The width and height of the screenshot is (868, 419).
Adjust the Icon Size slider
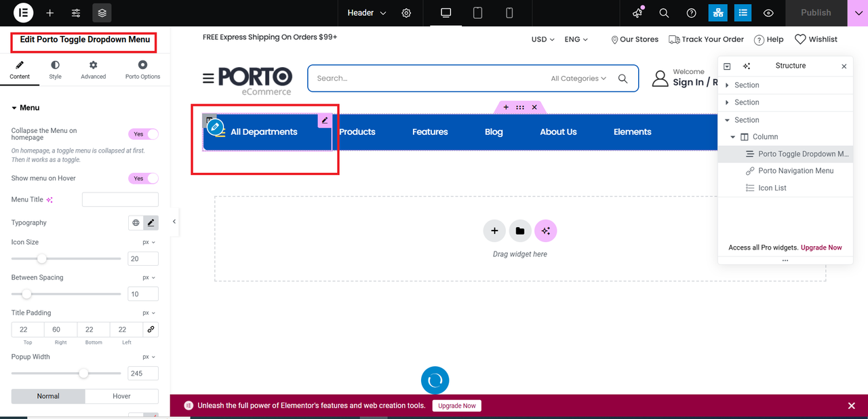point(41,258)
